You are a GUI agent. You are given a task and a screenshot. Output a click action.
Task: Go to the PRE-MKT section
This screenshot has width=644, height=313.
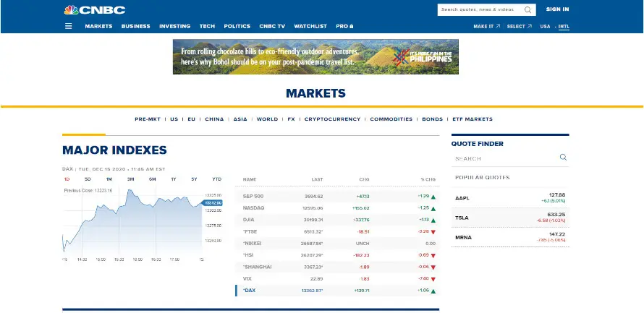point(148,119)
